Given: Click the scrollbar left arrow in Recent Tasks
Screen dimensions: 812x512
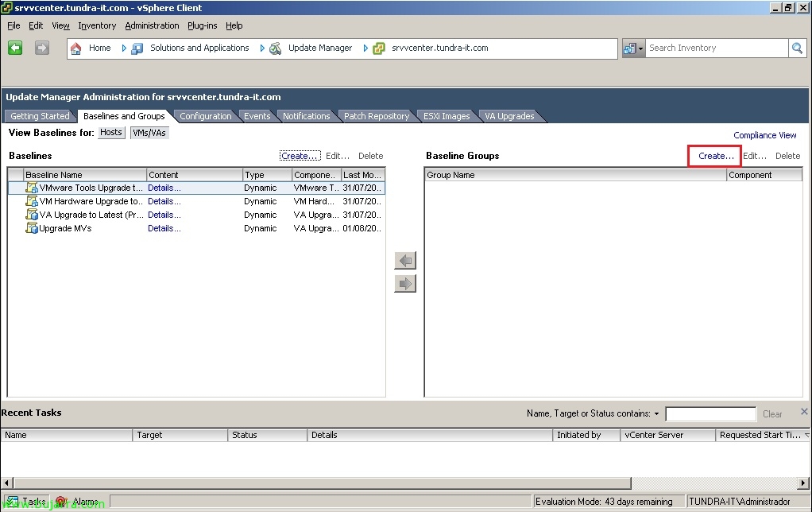Looking at the screenshot, I should [6, 483].
